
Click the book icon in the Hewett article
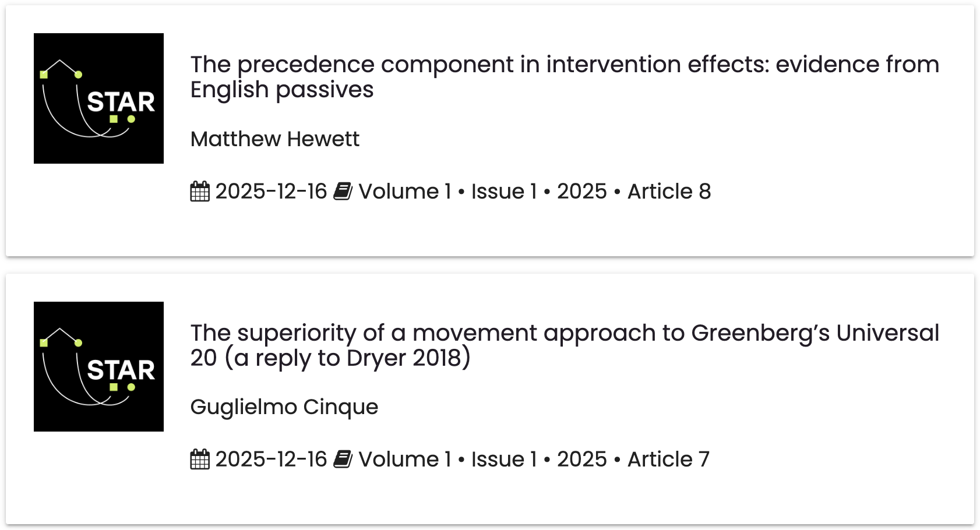(x=343, y=192)
